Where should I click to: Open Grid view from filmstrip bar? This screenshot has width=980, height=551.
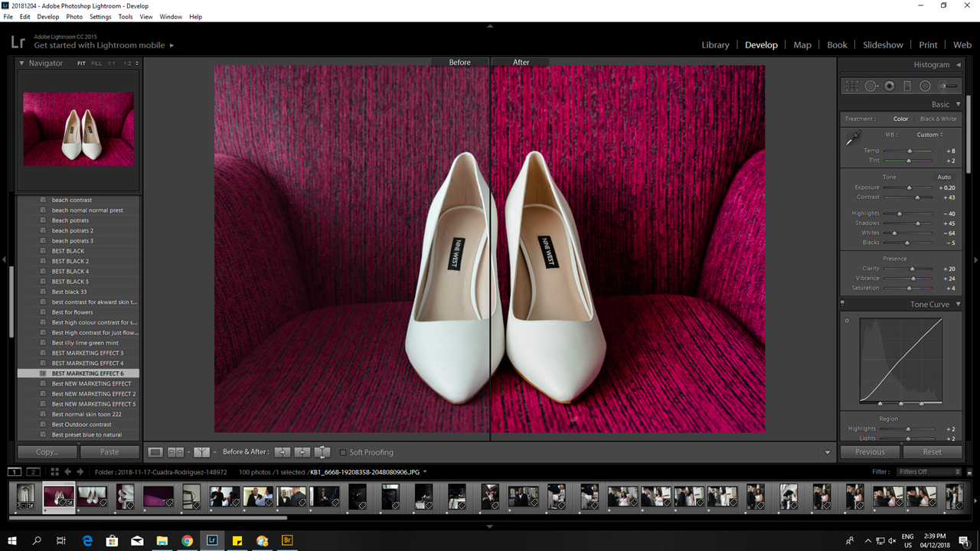click(x=54, y=471)
